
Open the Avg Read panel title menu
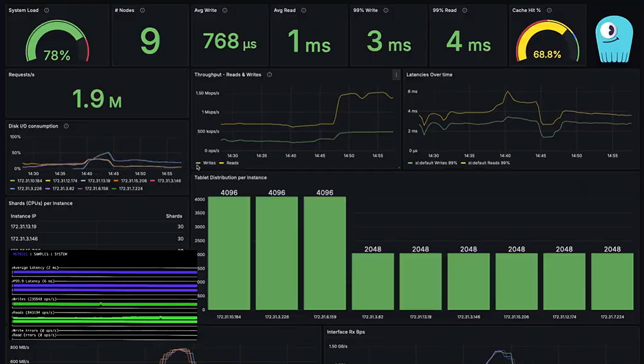(285, 10)
